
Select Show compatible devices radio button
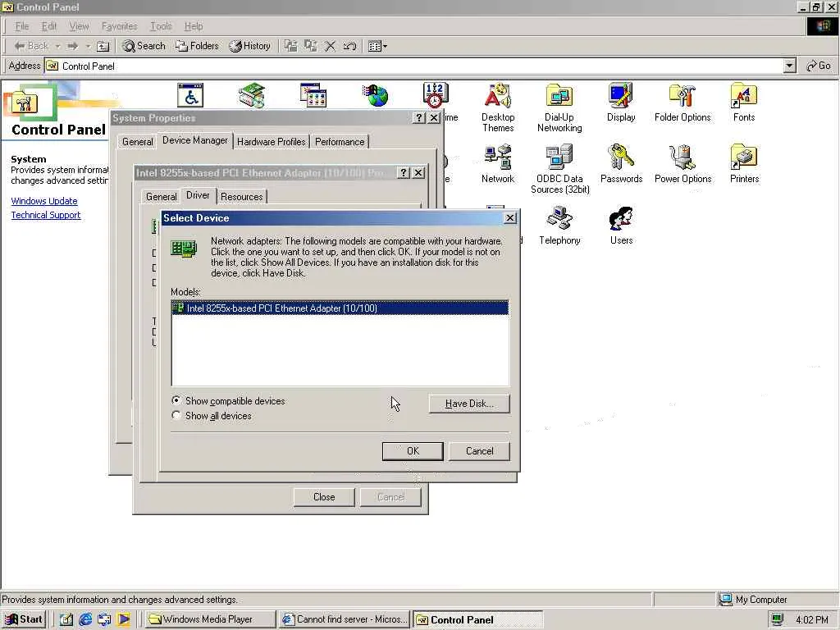point(176,400)
